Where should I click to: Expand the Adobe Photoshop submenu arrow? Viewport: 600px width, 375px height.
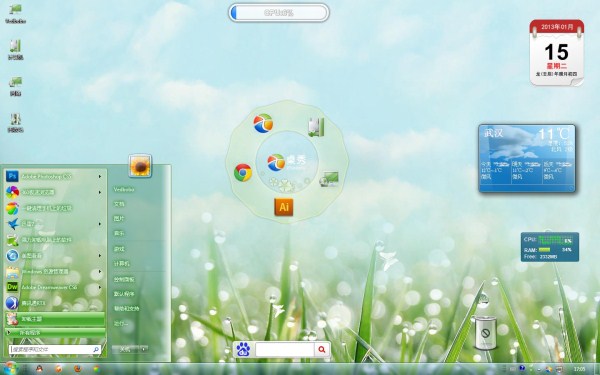coord(100,176)
